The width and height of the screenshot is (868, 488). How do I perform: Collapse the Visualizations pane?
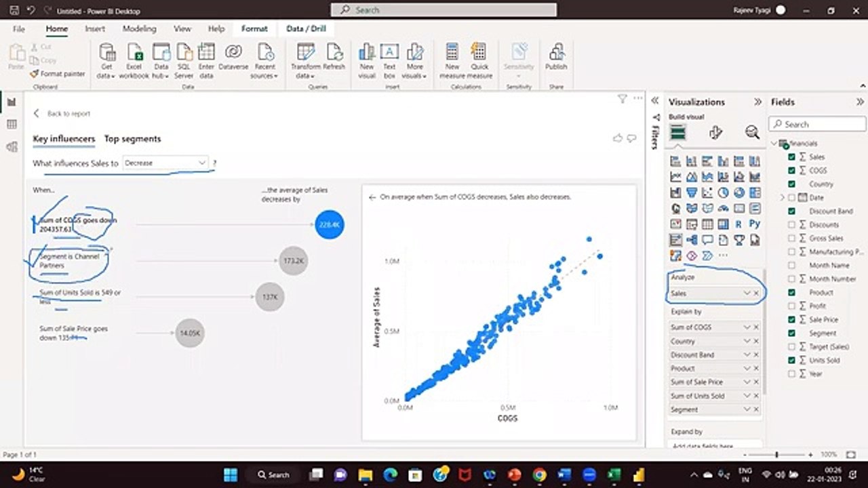coord(757,102)
